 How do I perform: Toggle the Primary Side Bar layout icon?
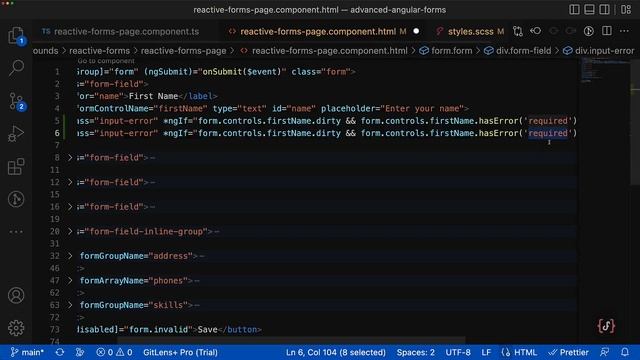pyautogui.click(x=574, y=9)
